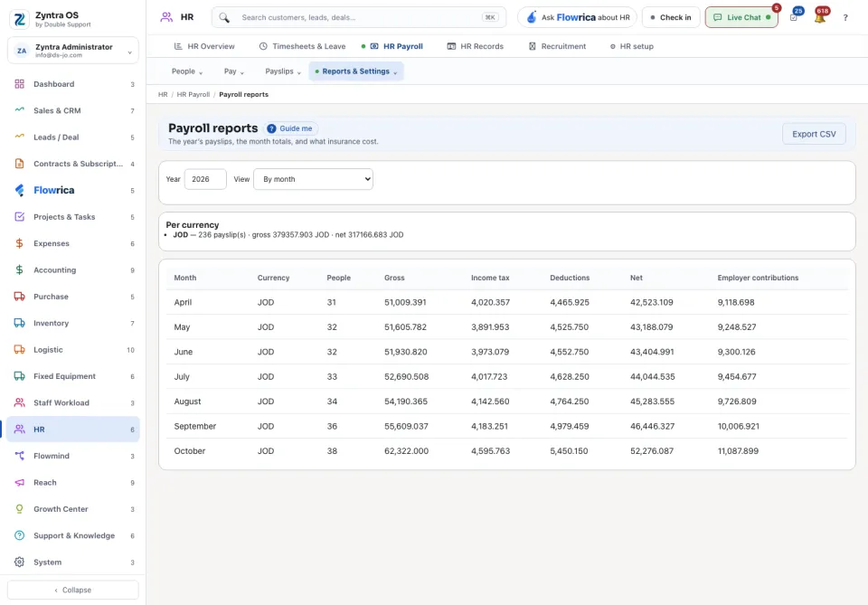Click the Income tax column header
The height and width of the screenshot is (605, 868).
pyautogui.click(x=490, y=278)
